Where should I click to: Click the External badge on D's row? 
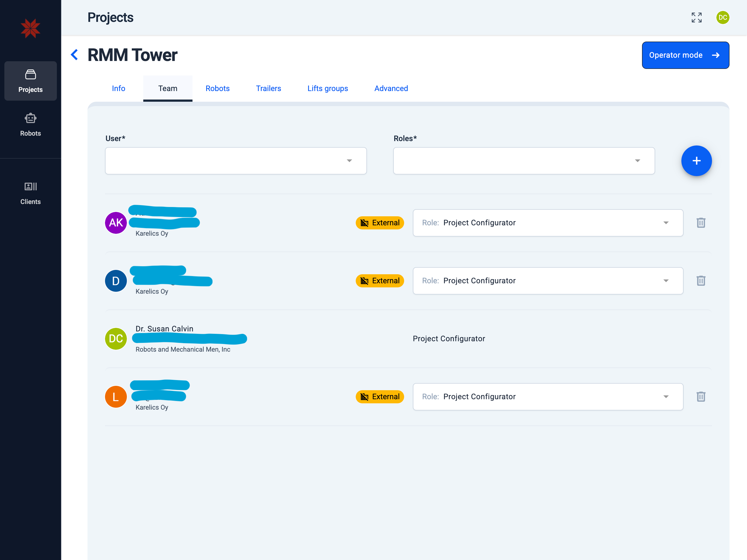pos(380,281)
